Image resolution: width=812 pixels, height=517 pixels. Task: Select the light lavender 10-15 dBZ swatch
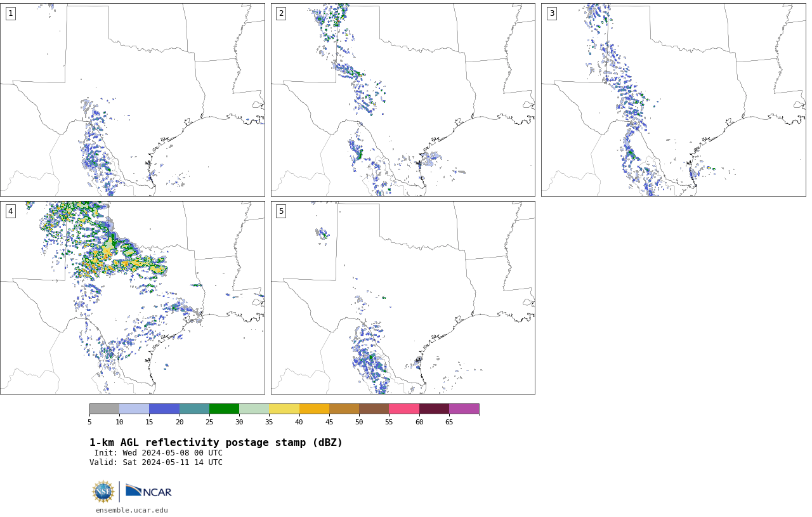click(134, 409)
